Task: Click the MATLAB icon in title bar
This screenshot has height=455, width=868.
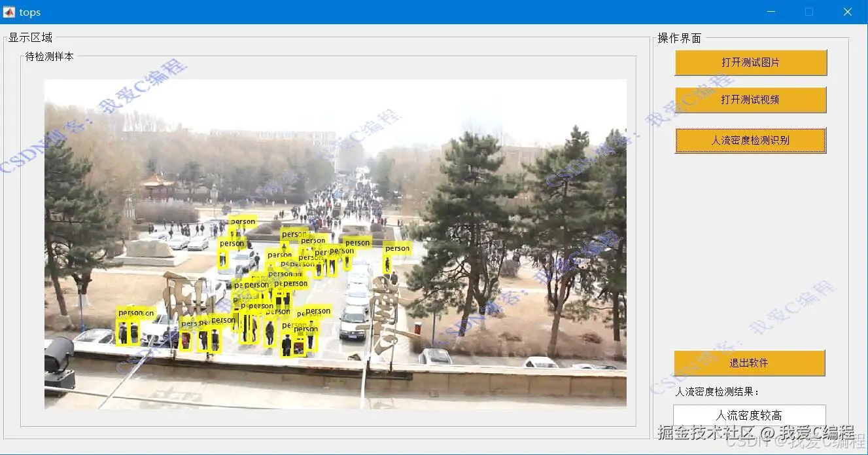Action: point(9,12)
